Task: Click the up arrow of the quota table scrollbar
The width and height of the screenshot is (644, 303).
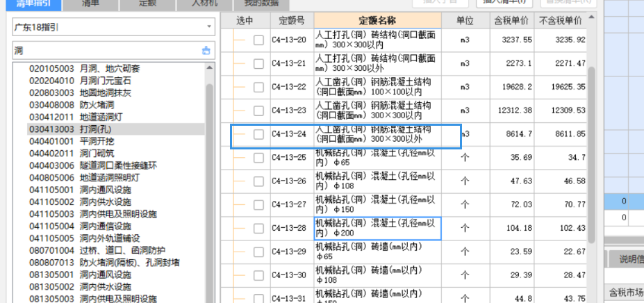Action: pos(591,17)
